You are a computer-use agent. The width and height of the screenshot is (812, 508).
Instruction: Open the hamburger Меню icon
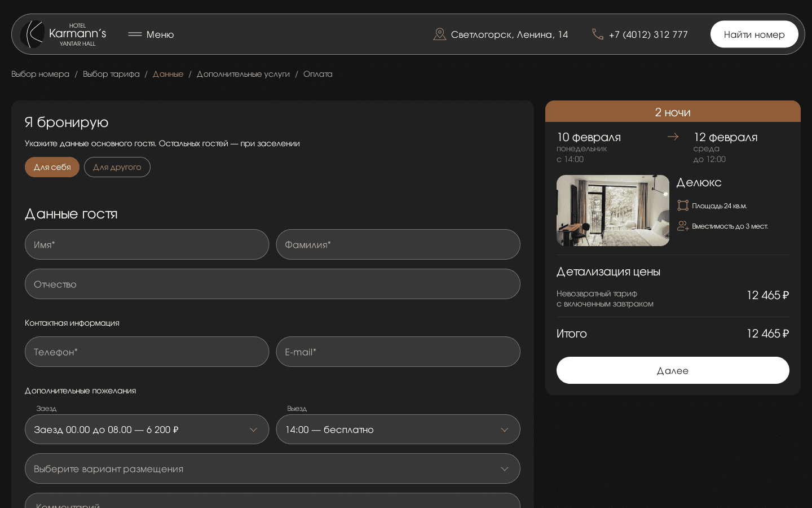point(135,34)
